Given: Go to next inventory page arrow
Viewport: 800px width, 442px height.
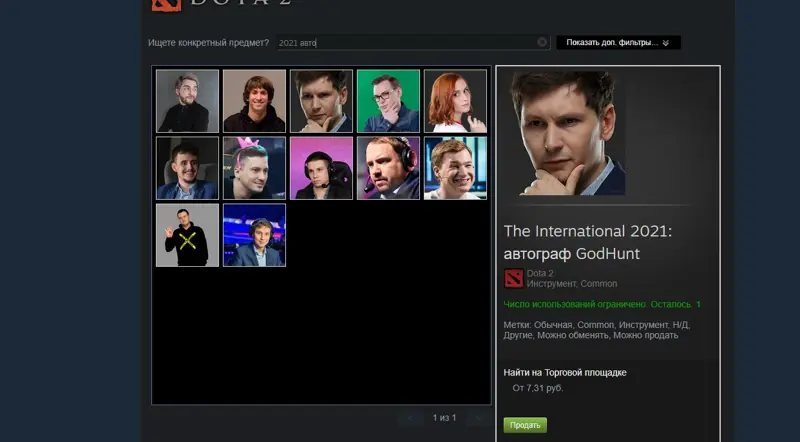Looking at the screenshot, I should pyautogui.click(x=479, y=418).
